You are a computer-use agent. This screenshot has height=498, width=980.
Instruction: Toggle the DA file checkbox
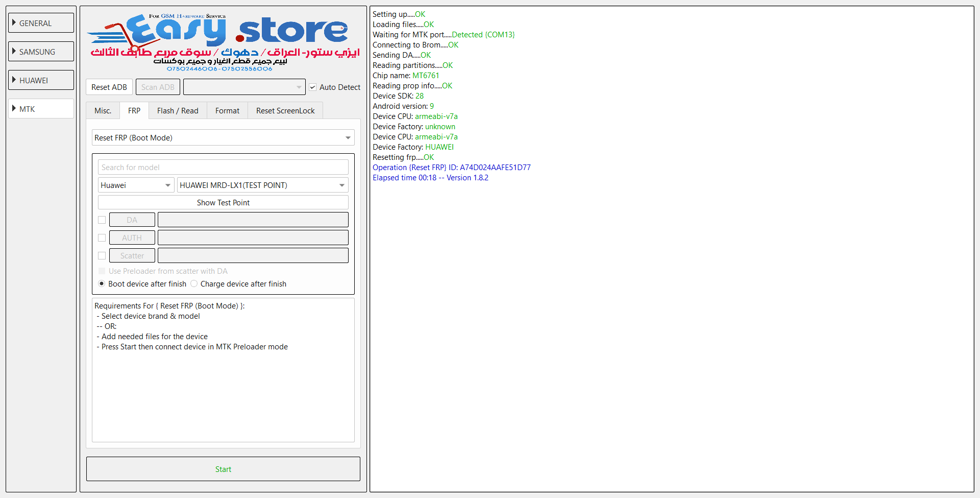pos(102,220)
